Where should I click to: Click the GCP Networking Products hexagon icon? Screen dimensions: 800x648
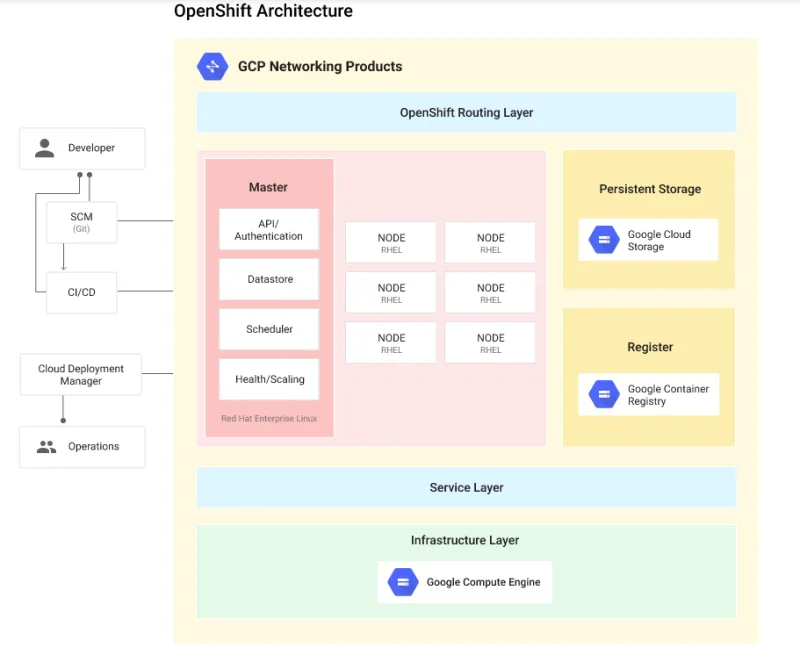coord(213,66)
